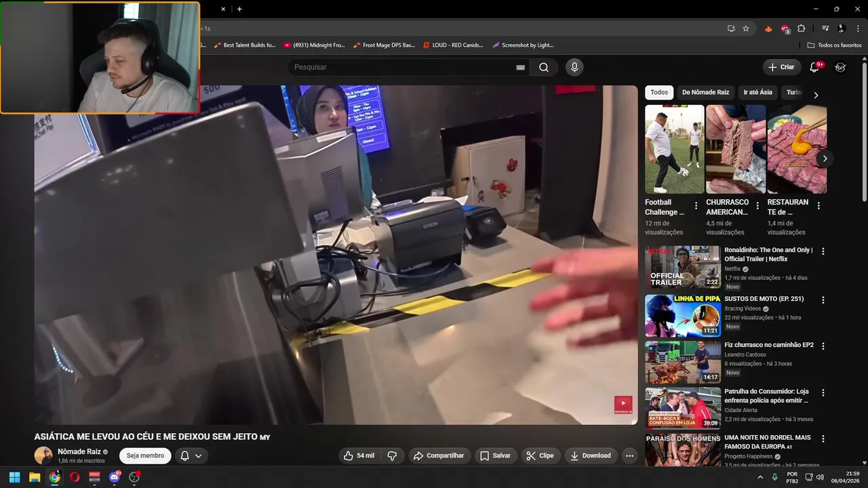This screenshot has height=488, width=868.
Task: Open Fiz churrasco no caminhão thumbnail
Action: pos(683,362)
